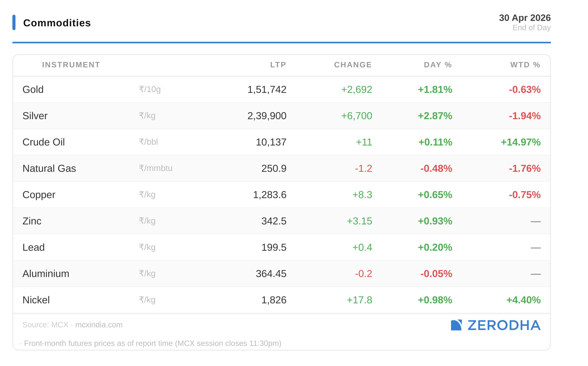The image size is (588, 366).
Task: Select the Gold instrument row name
Action: (x=33, y=90)
